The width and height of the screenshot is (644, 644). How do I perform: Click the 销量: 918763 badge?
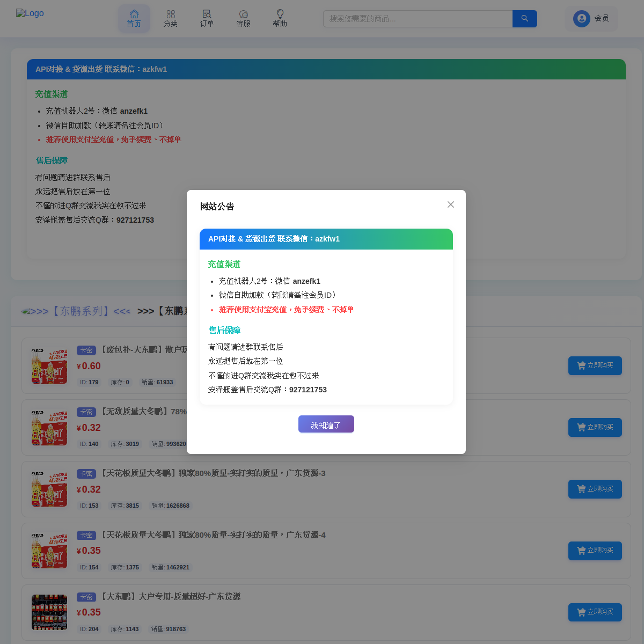(169, 629)
